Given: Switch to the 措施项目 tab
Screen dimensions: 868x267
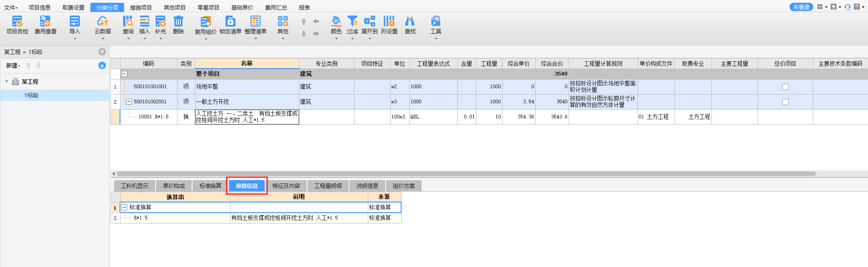Looking at the screenshot, I should coord(141,8).
